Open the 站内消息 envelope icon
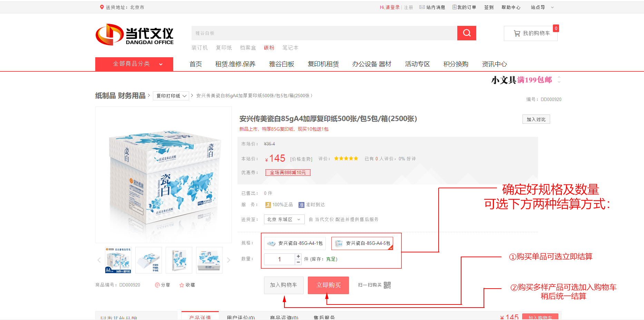Viewport: 644px width, 320px height. (x=422, y=7)
